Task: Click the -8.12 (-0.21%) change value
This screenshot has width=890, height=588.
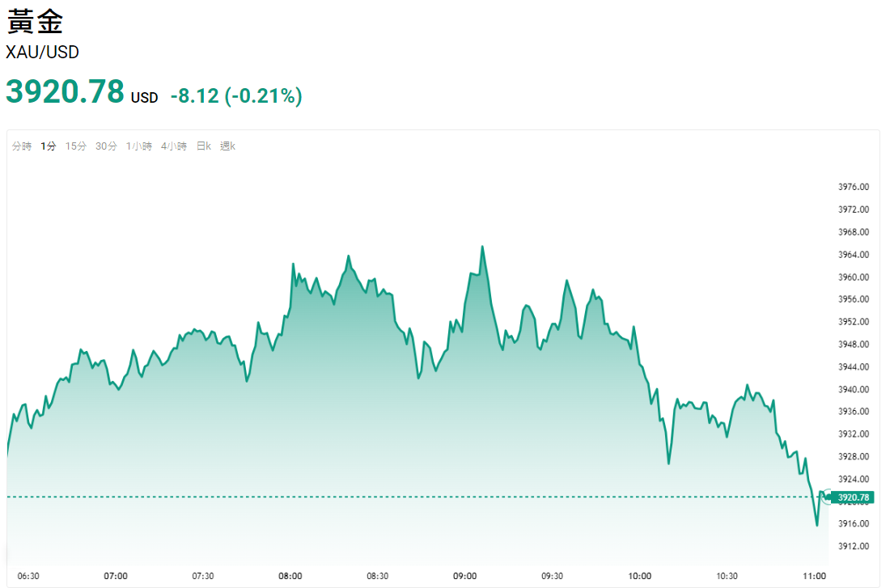Action: pos(236,96)
